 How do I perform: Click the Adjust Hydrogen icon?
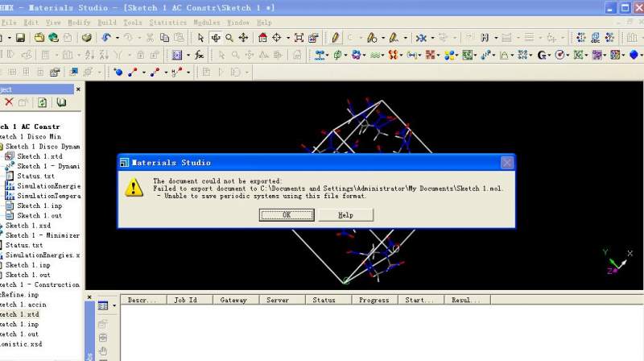[485, 38]
